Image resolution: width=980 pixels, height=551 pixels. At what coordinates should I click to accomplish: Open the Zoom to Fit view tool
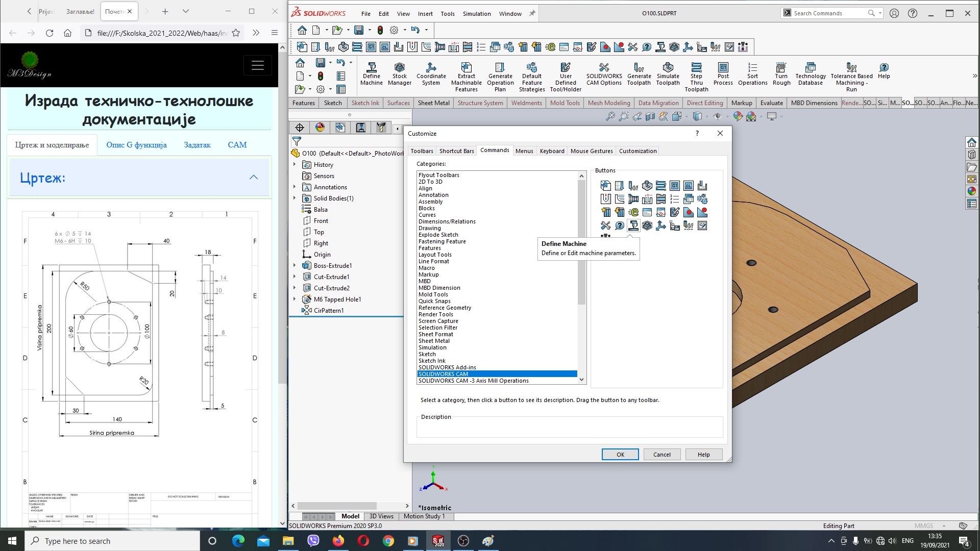pos(610,116)
